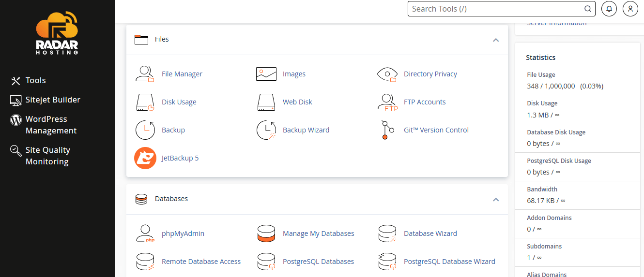The image size is (644, 277).
Task: Click the Backup text link
Action: click(x=173, y=130)
